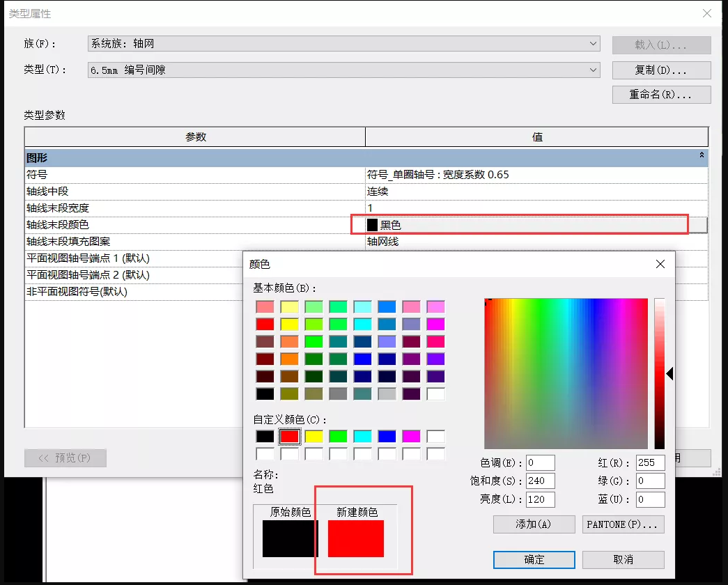Click the 饱和度(S) saturation input field
The height and width of the screenshot is (585, 728).
coord(541,481)
